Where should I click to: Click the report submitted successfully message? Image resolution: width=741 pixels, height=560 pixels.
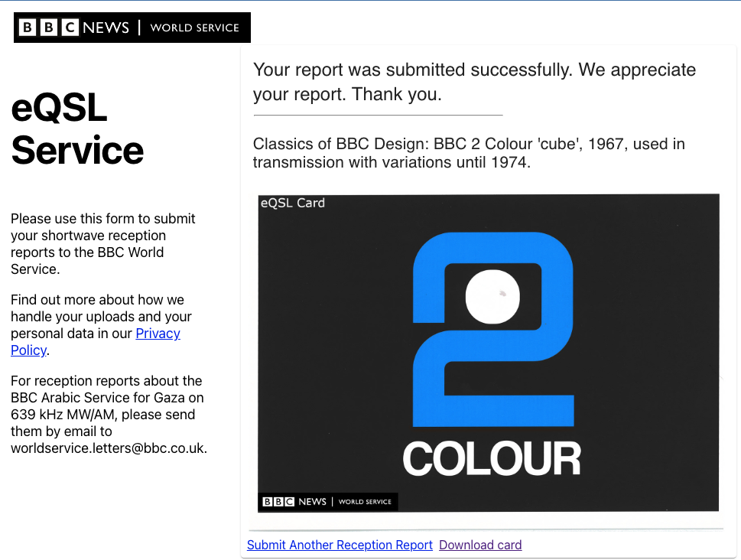click(x=474, y=82)
